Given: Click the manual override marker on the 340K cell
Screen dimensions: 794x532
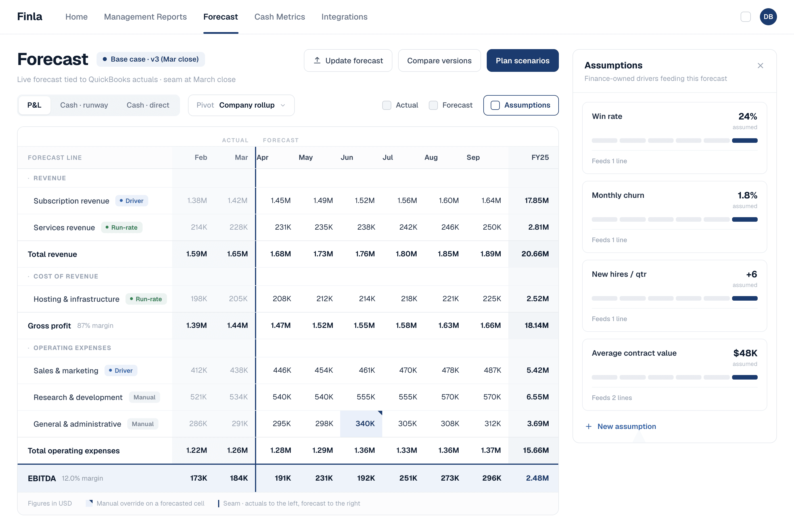Looking at the screenshot, I should [380, 413].
